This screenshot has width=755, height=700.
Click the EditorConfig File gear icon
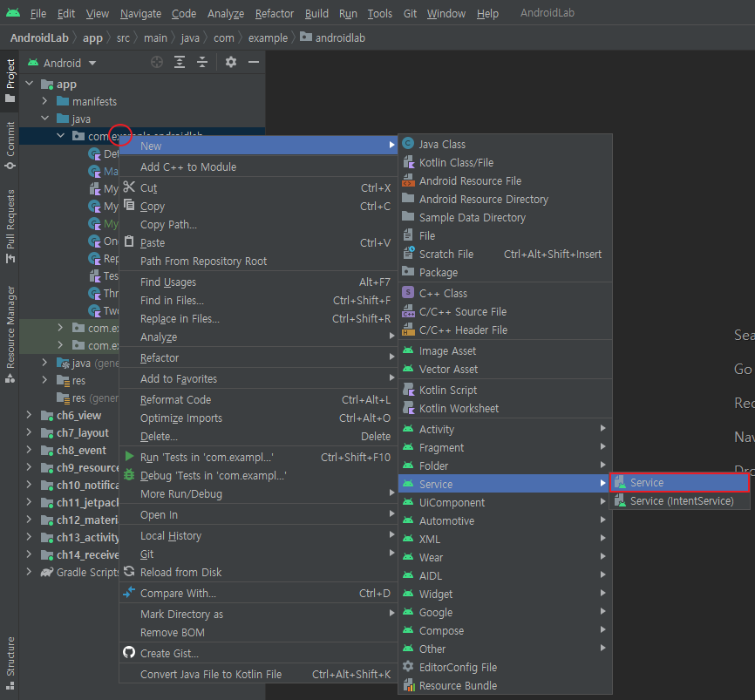(x=408, y=666)
